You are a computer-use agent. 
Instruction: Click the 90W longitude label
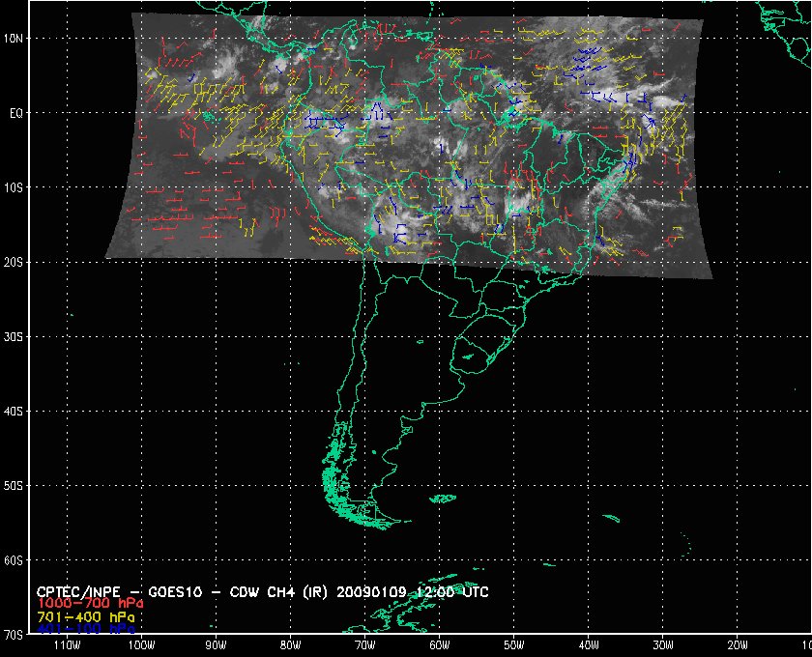pos(216,645)
